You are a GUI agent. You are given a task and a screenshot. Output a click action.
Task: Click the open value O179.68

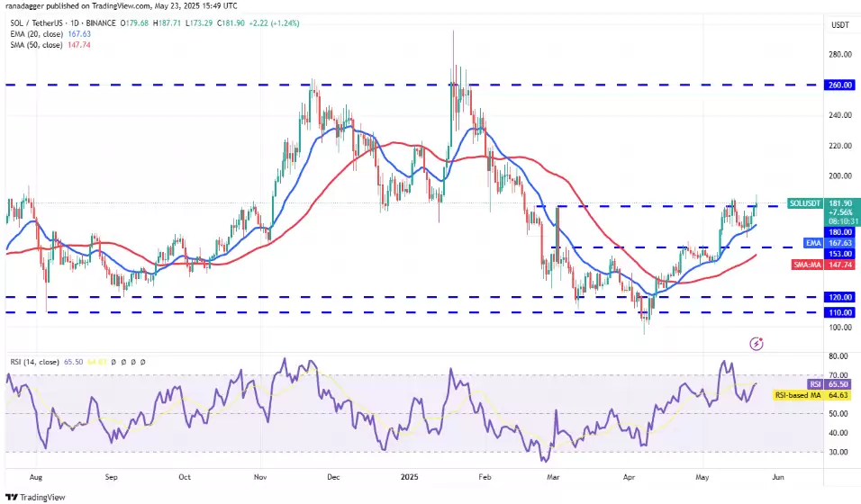[134, 23]
